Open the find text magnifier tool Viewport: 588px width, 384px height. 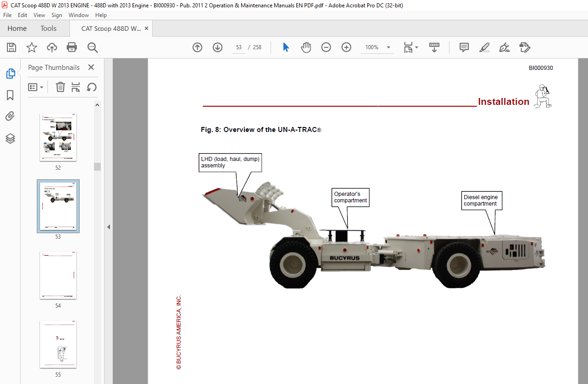click(92, 47)
